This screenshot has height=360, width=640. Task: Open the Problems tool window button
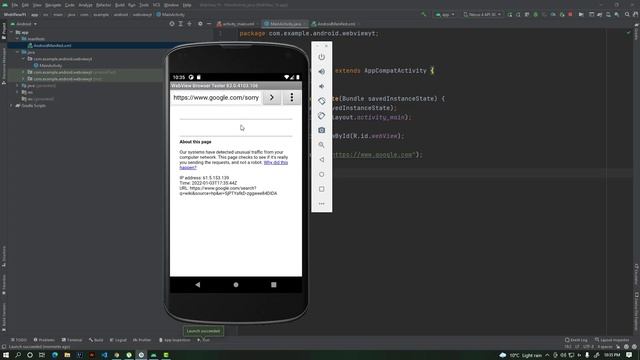[x=44, y=340]
